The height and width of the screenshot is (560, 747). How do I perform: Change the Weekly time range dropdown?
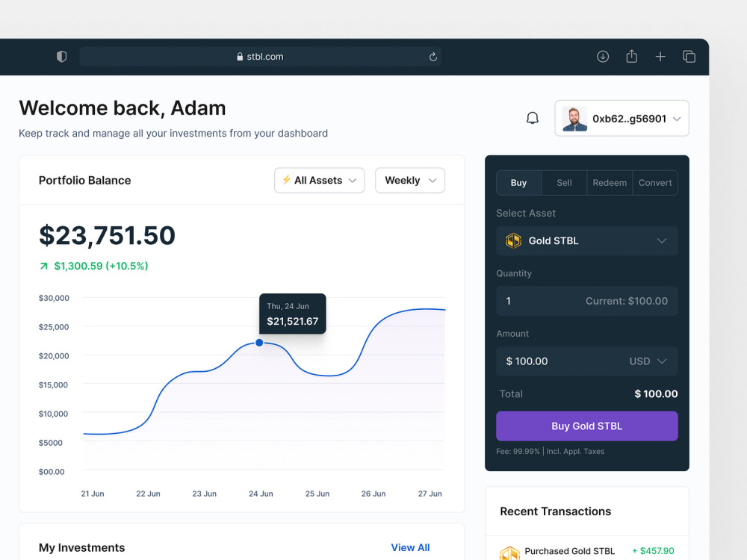pyautogui.click(x=409, y=180)
